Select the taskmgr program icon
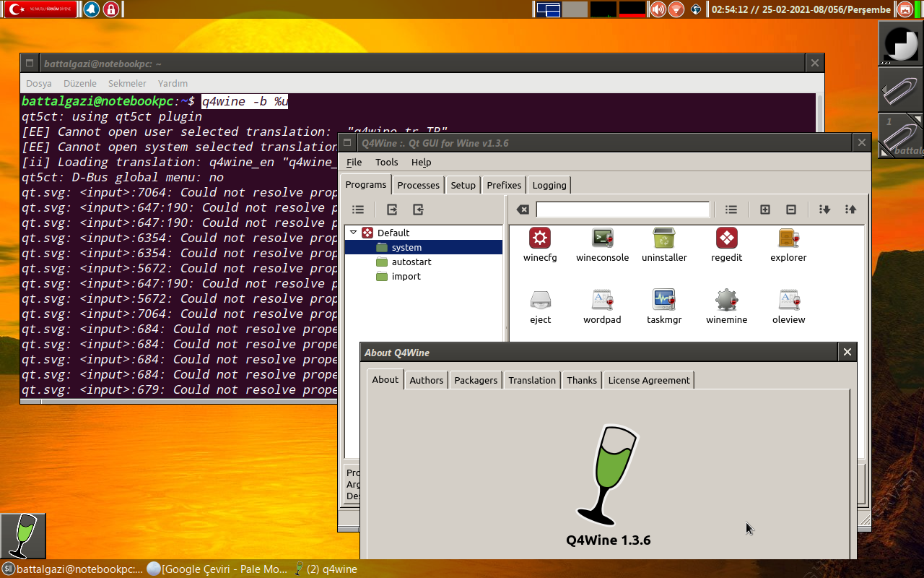The width and height of the screenshot is (924, 578). click(x=664, y=307)
